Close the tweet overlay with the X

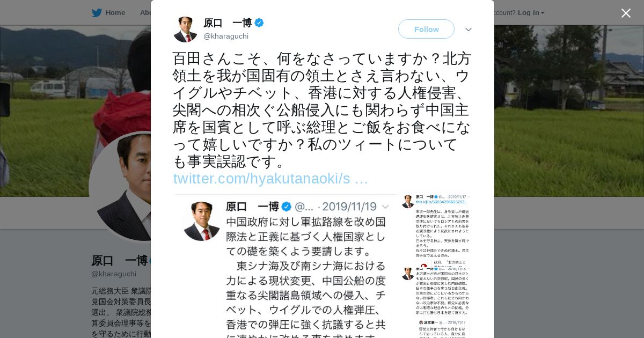tap(626, 13)
